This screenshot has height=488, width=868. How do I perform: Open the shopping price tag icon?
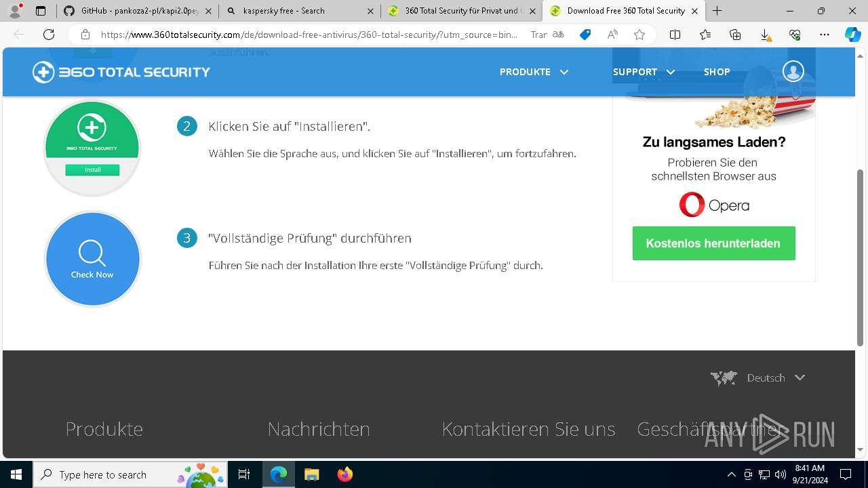click(x=585, y=35)
